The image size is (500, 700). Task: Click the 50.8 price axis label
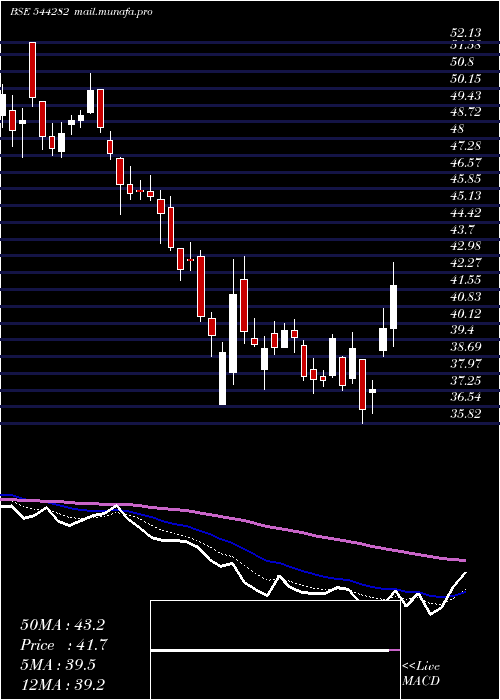pos(462,62)
